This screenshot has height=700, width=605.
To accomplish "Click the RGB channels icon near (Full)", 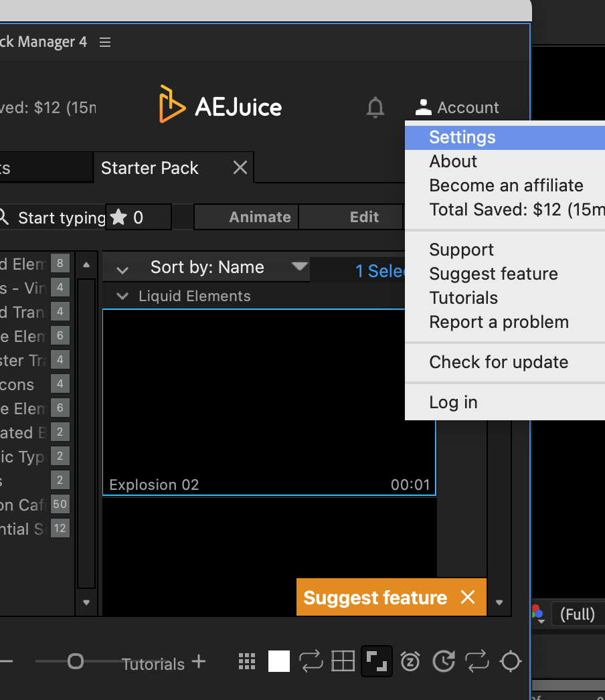I will (x=537, y=613).
